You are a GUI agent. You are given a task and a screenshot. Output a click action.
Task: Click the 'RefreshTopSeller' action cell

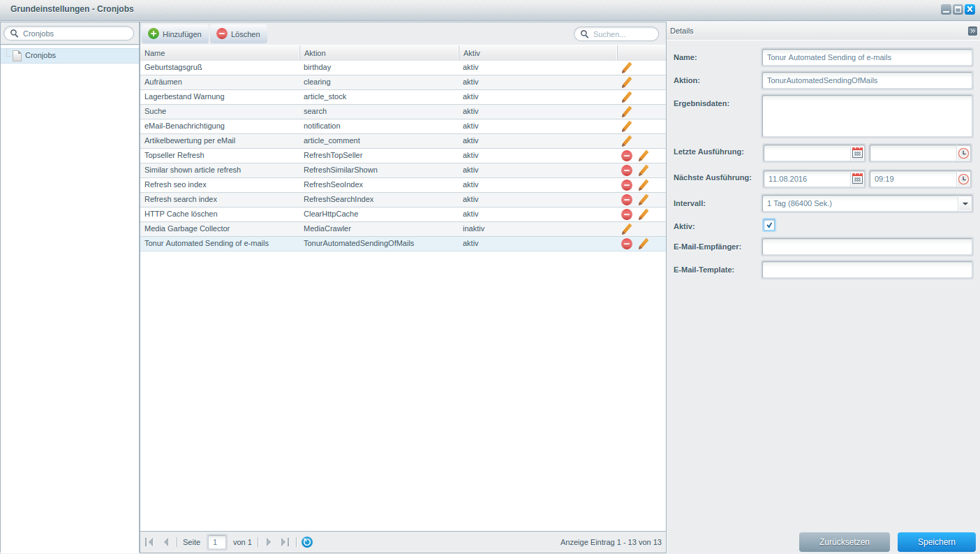pos(333,155)
